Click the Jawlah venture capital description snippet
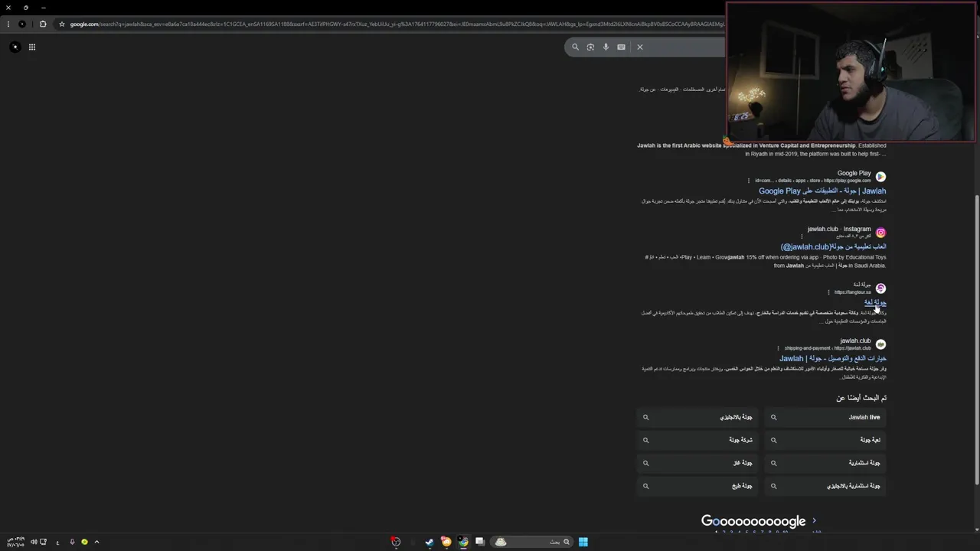The width and height of the screenshot is (980, 551). (x=762, y=149)
